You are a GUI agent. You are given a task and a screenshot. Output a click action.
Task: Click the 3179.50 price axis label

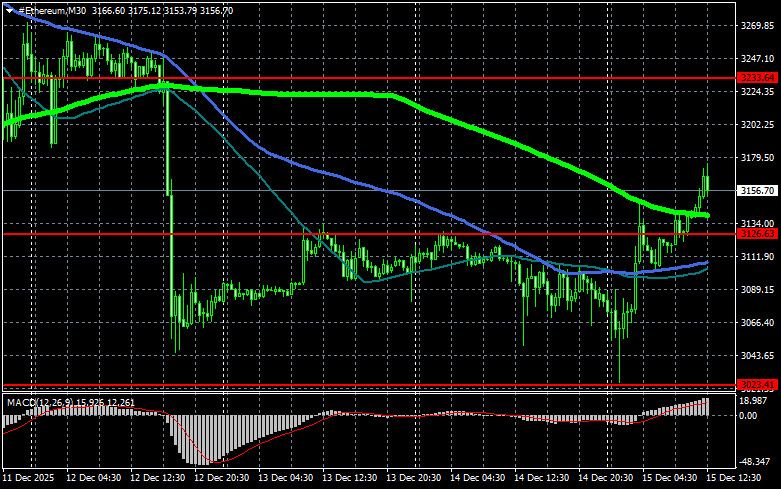coord(757,157)
